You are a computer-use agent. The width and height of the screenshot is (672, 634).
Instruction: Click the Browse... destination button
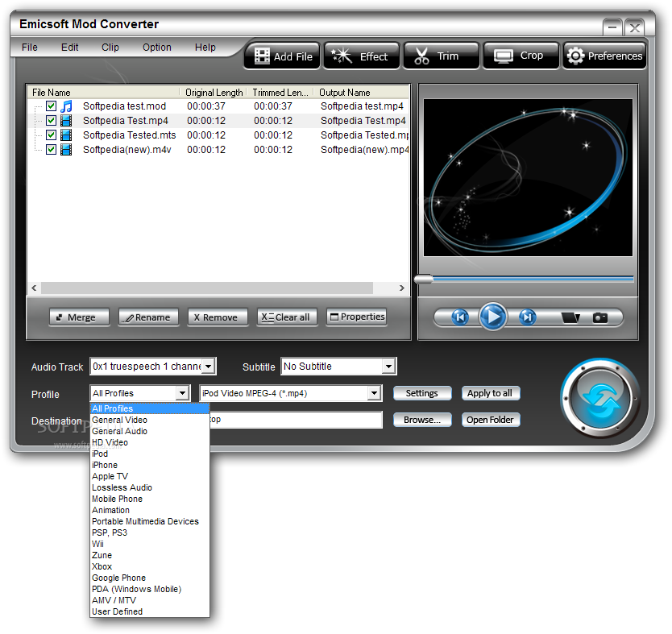422,420
